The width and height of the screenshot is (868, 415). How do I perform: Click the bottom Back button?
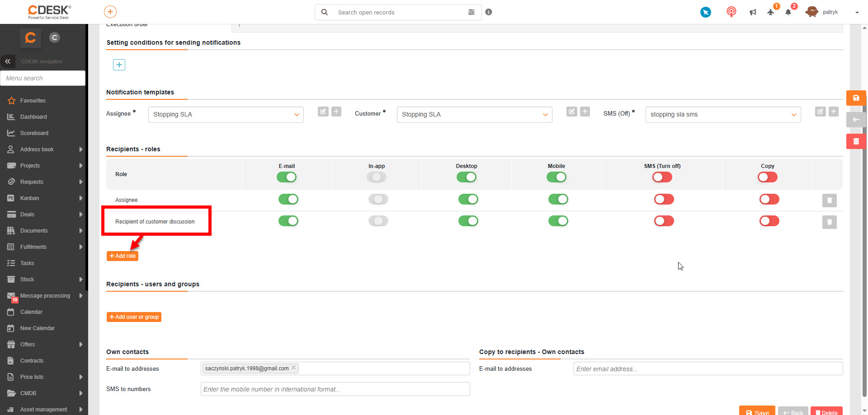coord(793,411)
